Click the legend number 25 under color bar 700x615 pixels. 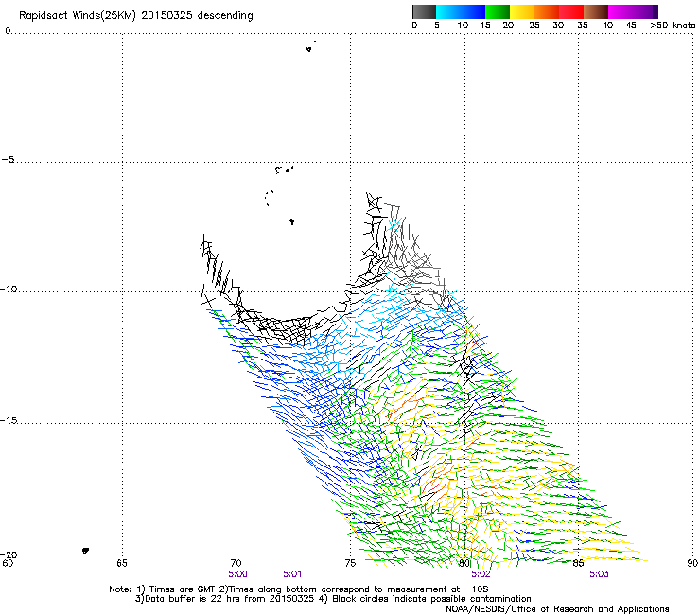pos(534,26)
